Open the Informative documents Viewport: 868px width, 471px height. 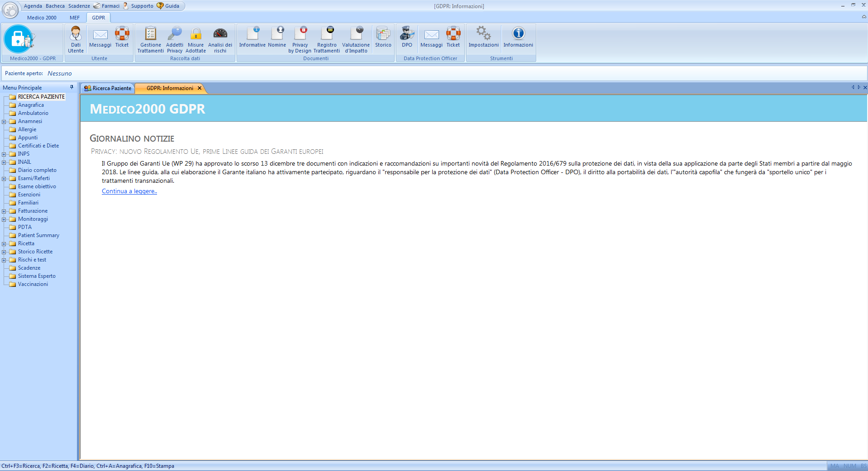click(253, 37)
